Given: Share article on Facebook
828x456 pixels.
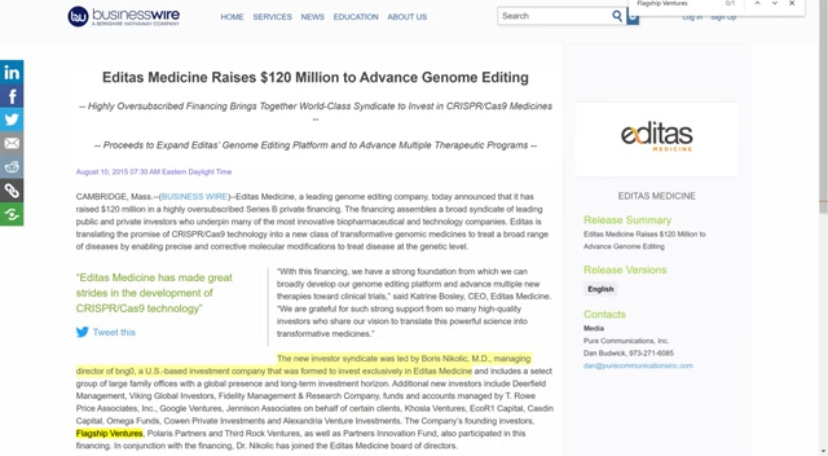Looking at the screenshot, I should [x=12, y=97].
